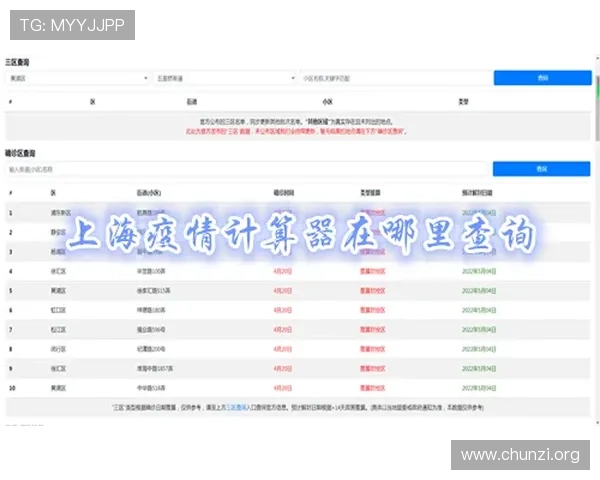This screenshot has height=480, width=600.
Task: Click the address ending 1857弄 in row 9
Action: pyautogui.click(x=155, y=369)
